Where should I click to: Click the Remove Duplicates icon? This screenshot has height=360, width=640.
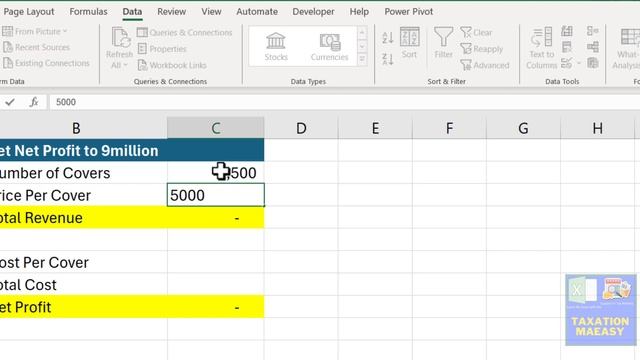pos(567,47)
